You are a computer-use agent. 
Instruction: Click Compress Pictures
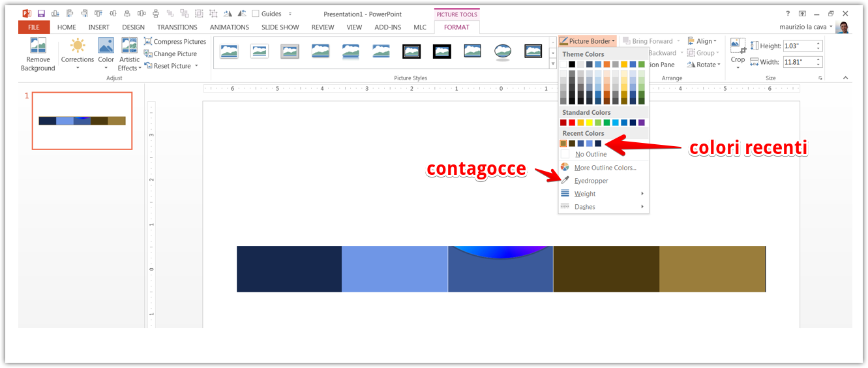[175, 42]
